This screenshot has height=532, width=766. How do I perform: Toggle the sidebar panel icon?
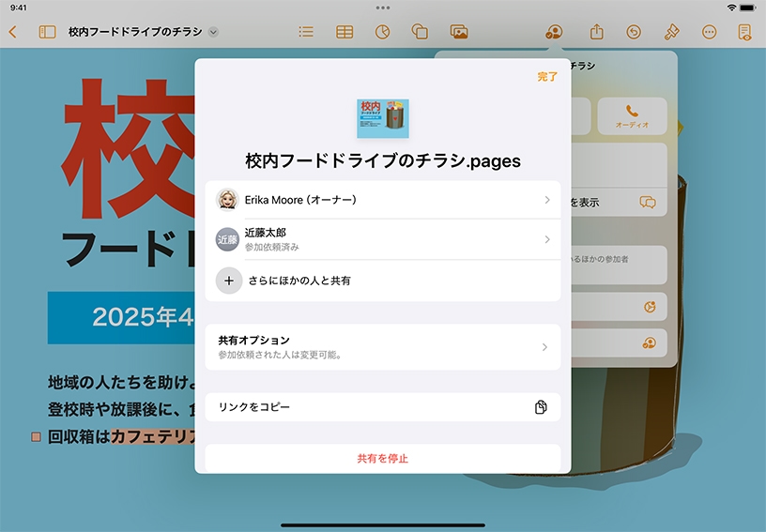coord(47,32)
